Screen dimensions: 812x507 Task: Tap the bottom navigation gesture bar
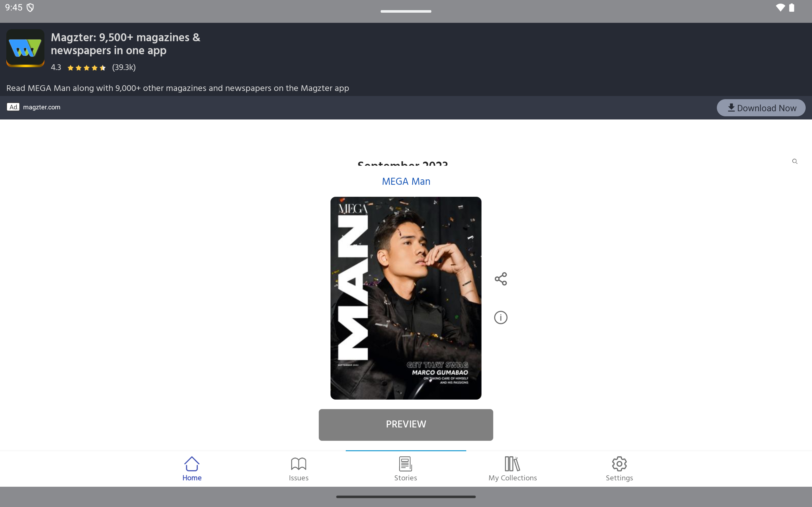point(406,497)
